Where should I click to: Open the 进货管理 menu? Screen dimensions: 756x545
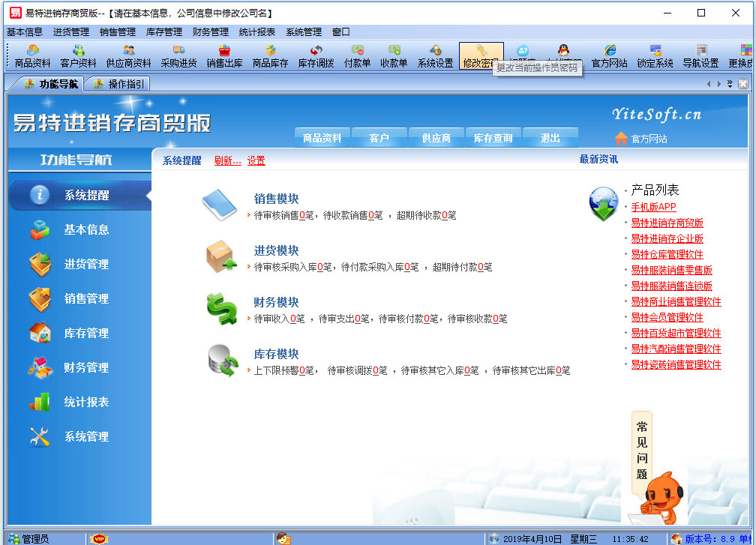point(70,31)
